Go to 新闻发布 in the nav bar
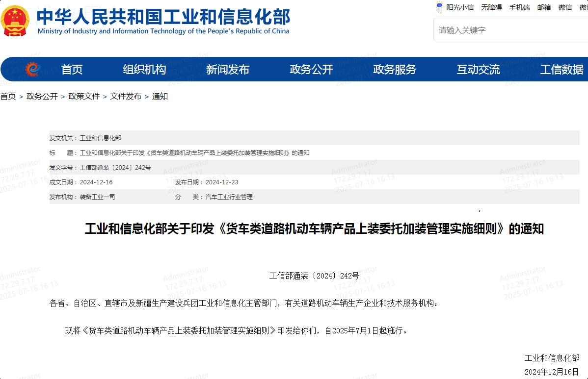This screenshot has width=588, height=379. 228,69
